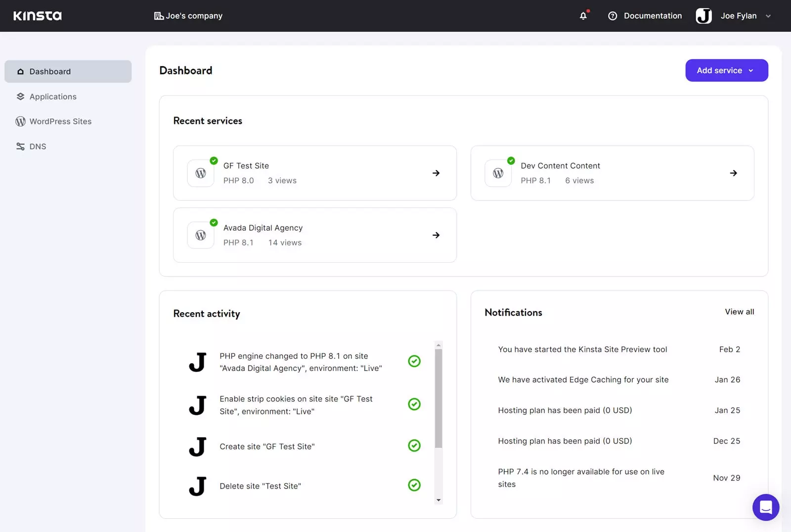Expand the Joe Fylan account chevron
791x532 pixels.
pos(768,16)
